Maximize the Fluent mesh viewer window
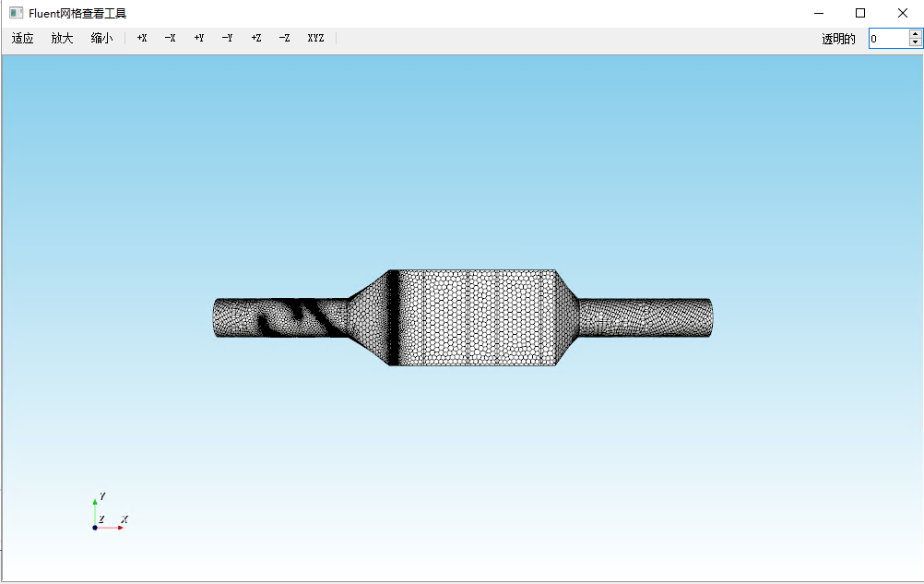 (x=860, y=13)
